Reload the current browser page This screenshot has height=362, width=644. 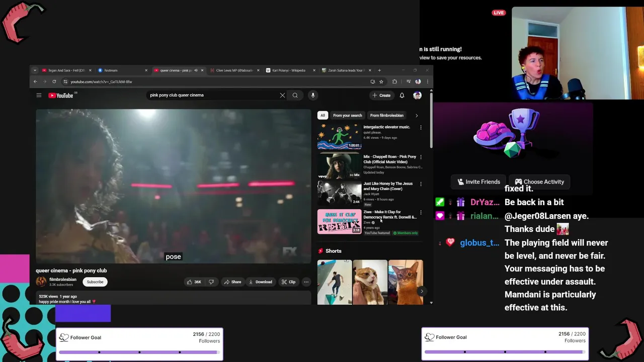pyautogui.click(x=54, y=81)
